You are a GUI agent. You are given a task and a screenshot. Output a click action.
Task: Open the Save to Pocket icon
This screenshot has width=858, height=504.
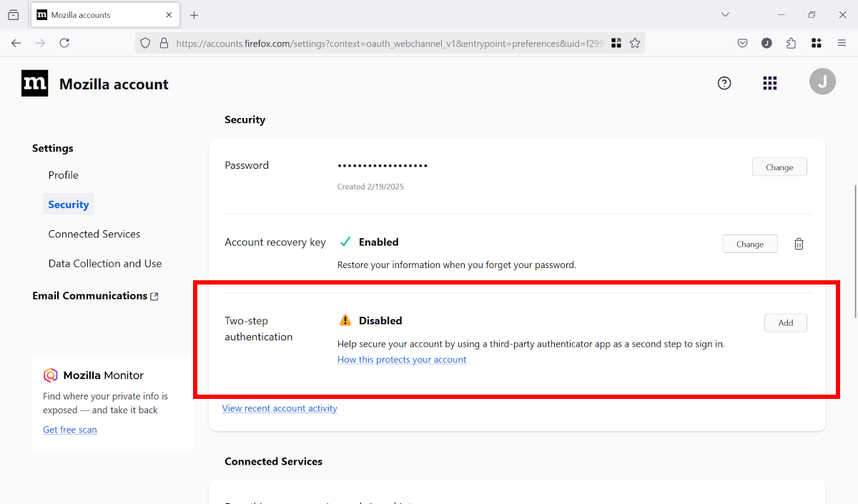pos(743,44)
